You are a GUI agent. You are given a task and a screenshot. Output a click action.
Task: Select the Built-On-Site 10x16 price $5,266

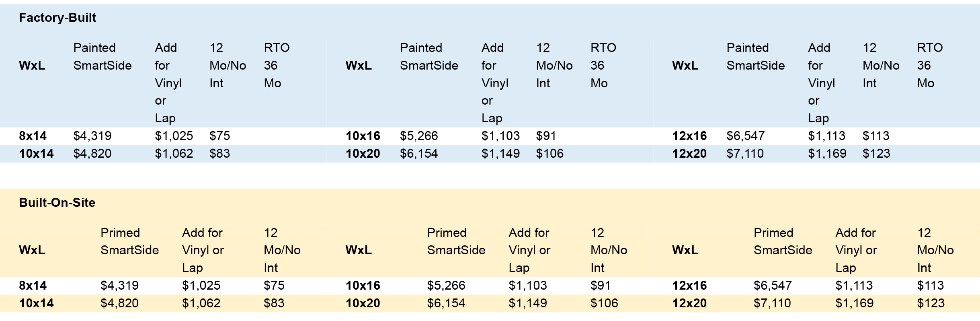(x=446, y=286)
